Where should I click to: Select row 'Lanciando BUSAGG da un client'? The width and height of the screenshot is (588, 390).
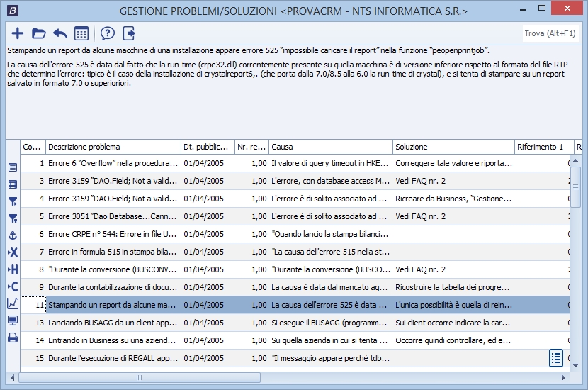(295, 323)
